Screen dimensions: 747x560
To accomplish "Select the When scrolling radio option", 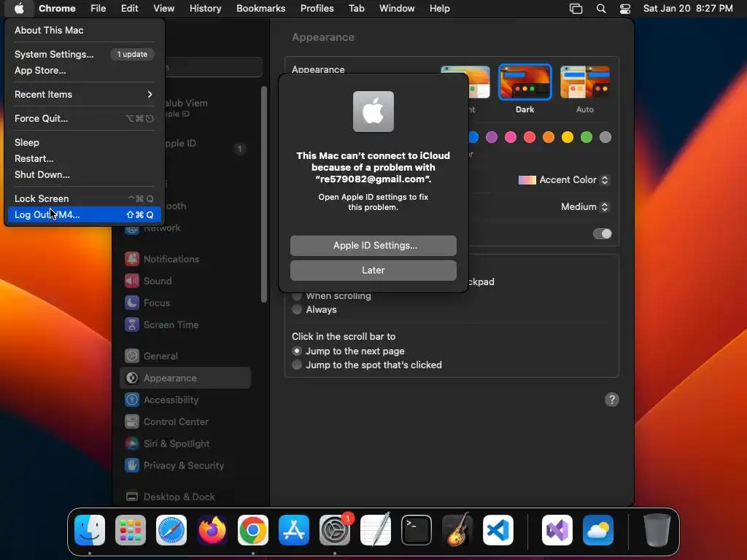I will pyautogui.click(x=297, y=296).
